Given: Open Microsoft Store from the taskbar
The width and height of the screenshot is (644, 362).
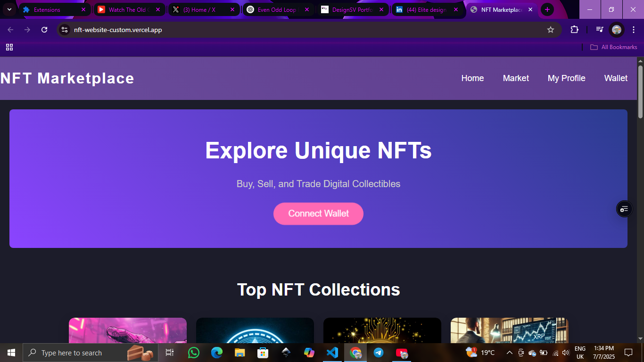Looking at the screenshot, I should tap(263, 353).
